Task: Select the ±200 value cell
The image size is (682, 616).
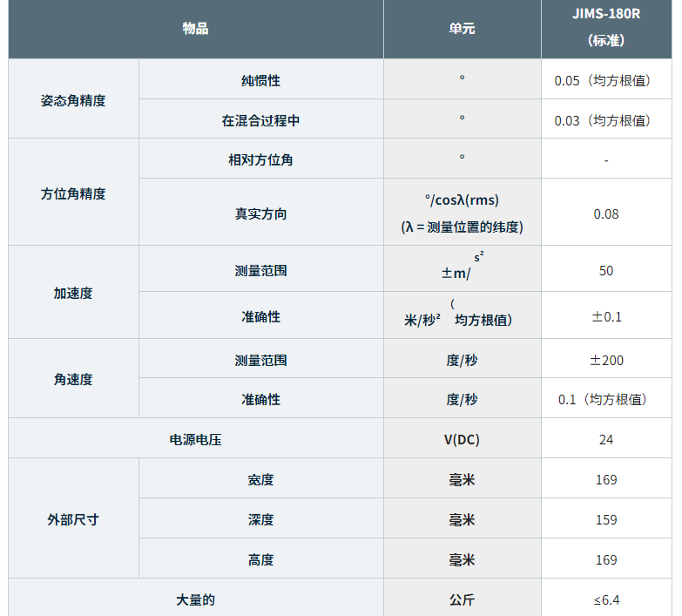Action: 606,358
